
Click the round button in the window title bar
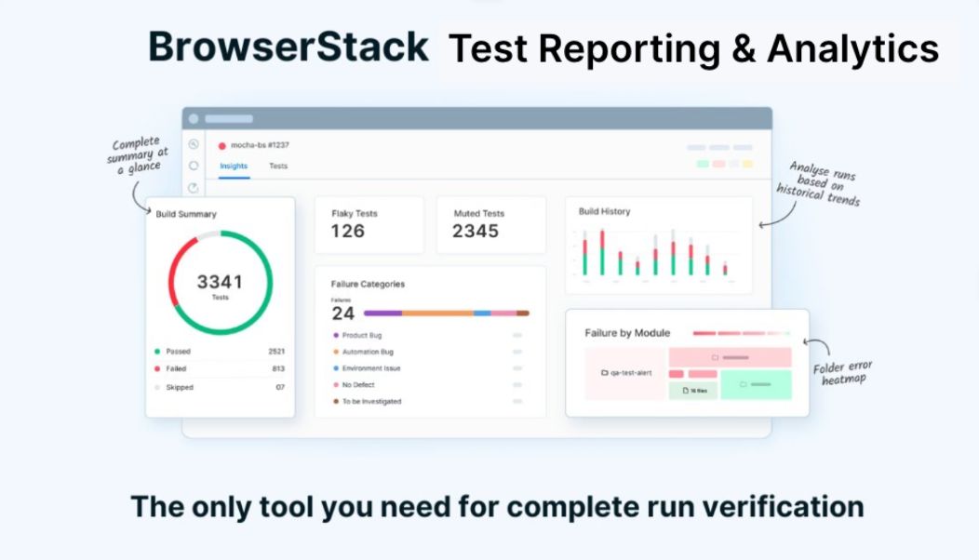(x=194, y=119)
